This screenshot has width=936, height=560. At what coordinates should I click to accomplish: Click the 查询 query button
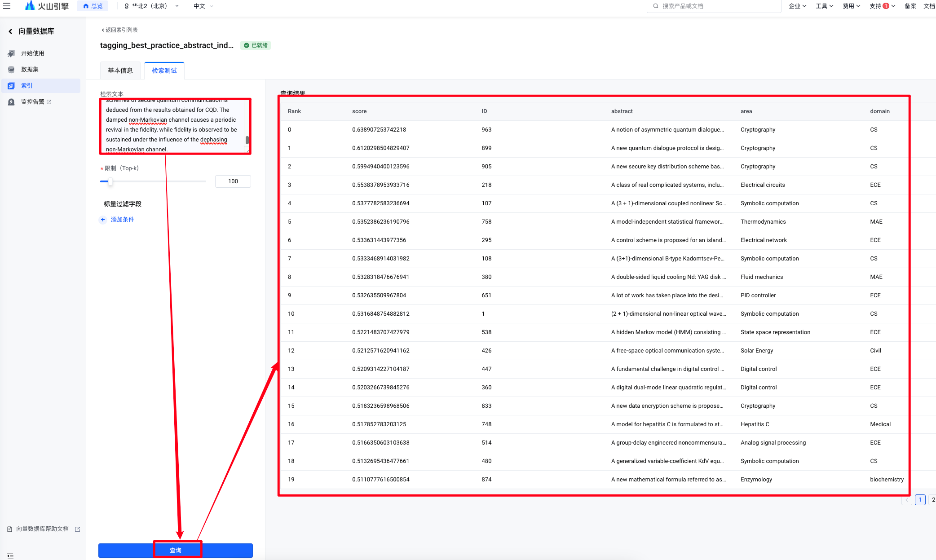point(176,551)
